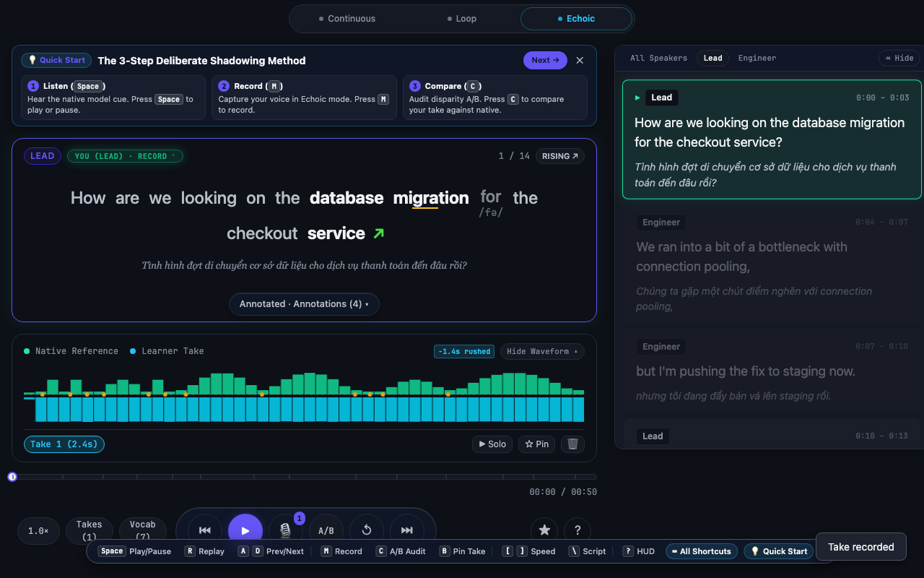Viewport: 924px width, 578px height.
Task: Play the lesson with the purple play button
Action: pyautogui.click(x=245, y=530)
